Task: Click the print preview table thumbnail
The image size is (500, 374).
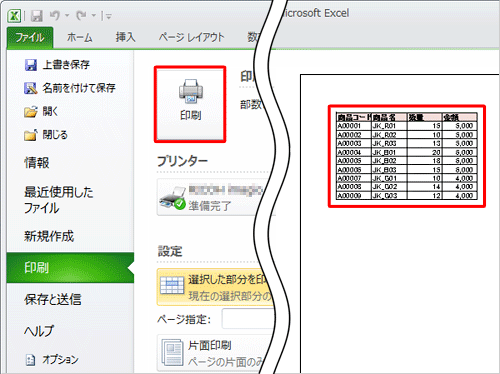Action: click(x=407, y=156)
